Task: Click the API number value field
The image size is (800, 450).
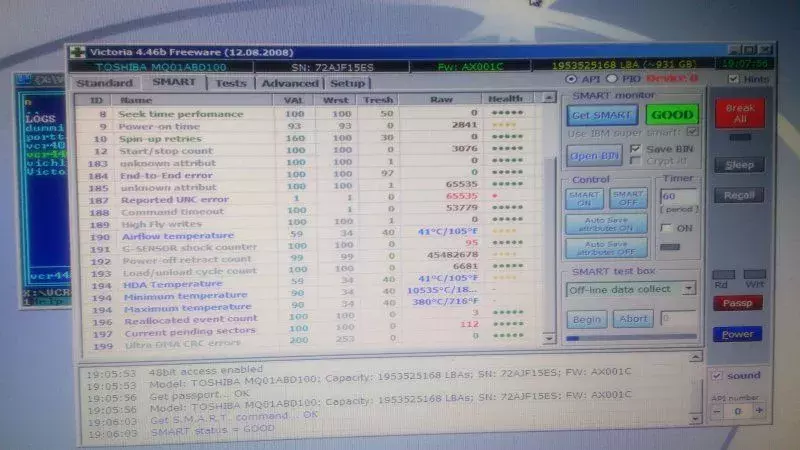Action: [x=738, y=411]
